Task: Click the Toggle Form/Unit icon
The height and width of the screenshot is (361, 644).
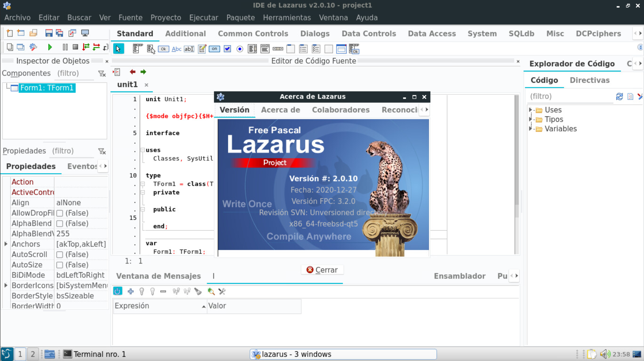Action: [x=72, y=33]
